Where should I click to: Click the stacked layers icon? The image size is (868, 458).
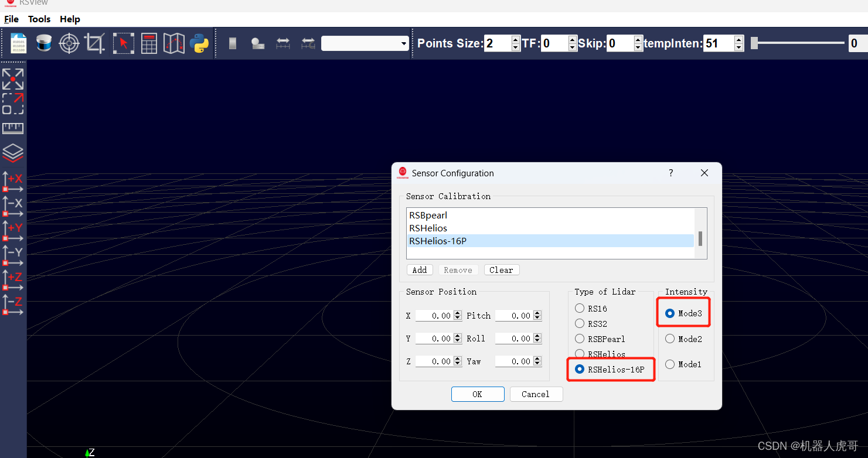[x=13, y=153]
